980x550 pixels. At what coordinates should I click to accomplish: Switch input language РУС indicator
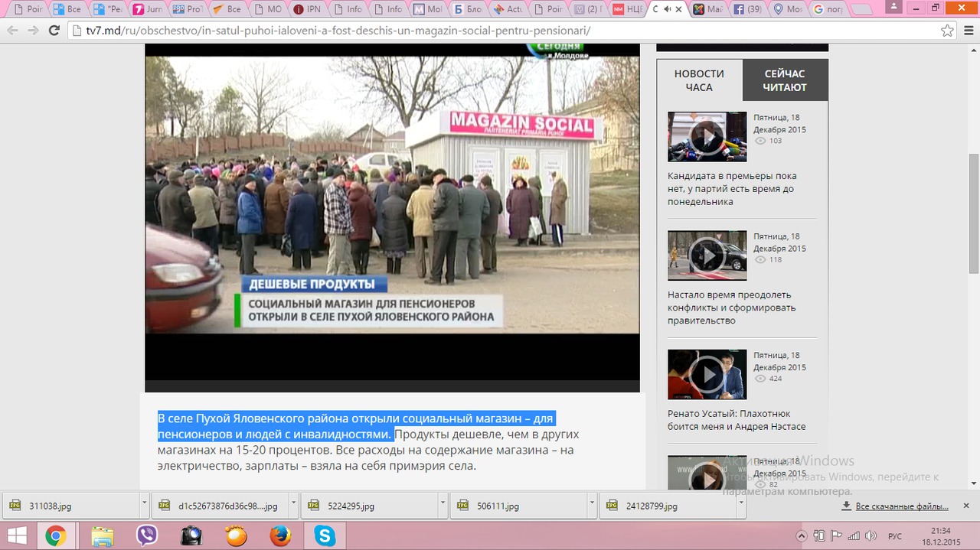[894, 536]
